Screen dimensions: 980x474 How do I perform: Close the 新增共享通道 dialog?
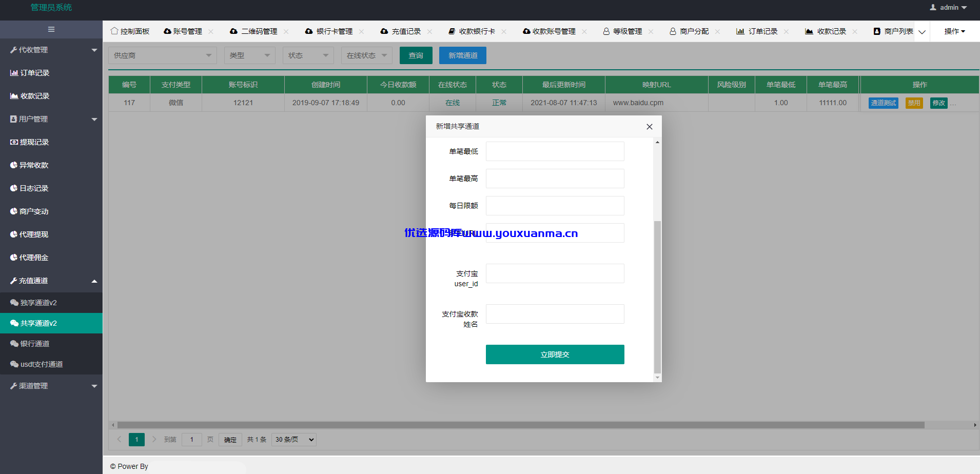pos(650,127)
